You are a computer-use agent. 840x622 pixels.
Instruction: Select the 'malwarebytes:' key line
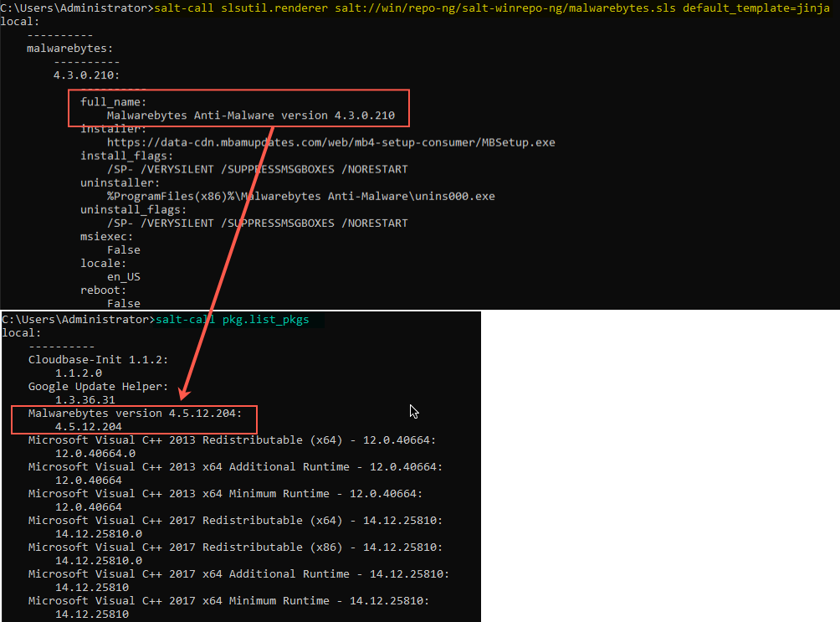point(69,49)
